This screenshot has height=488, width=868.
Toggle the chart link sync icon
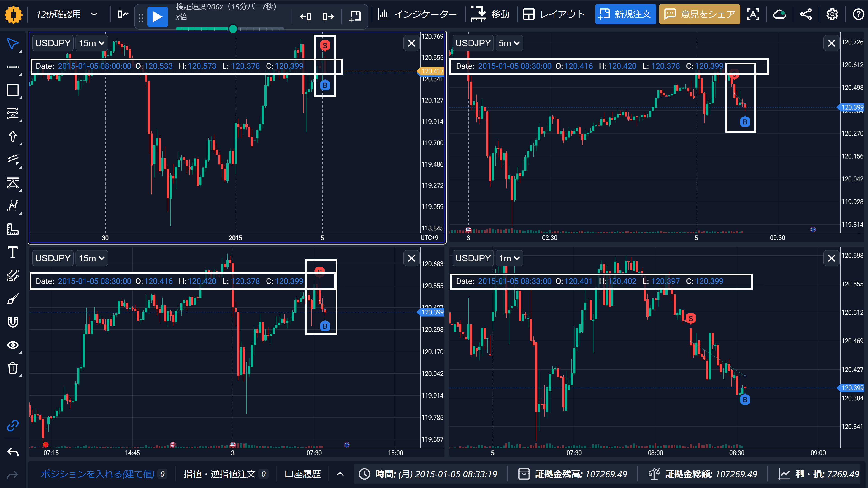click(13, 426)
